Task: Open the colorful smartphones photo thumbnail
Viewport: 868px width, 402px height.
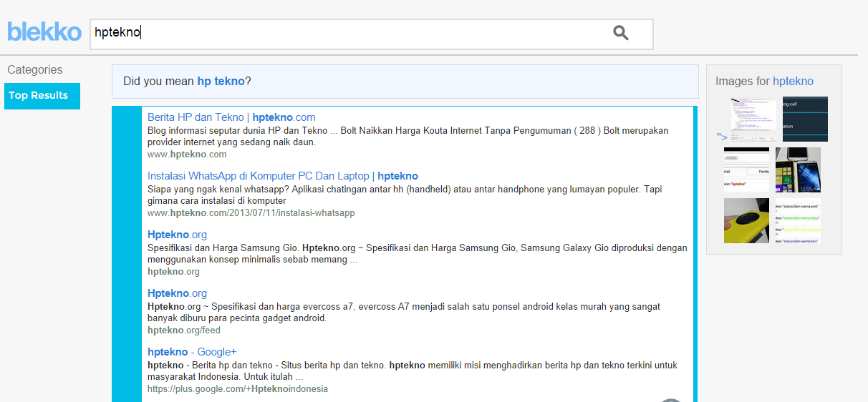Action: [x=798, y=170]
